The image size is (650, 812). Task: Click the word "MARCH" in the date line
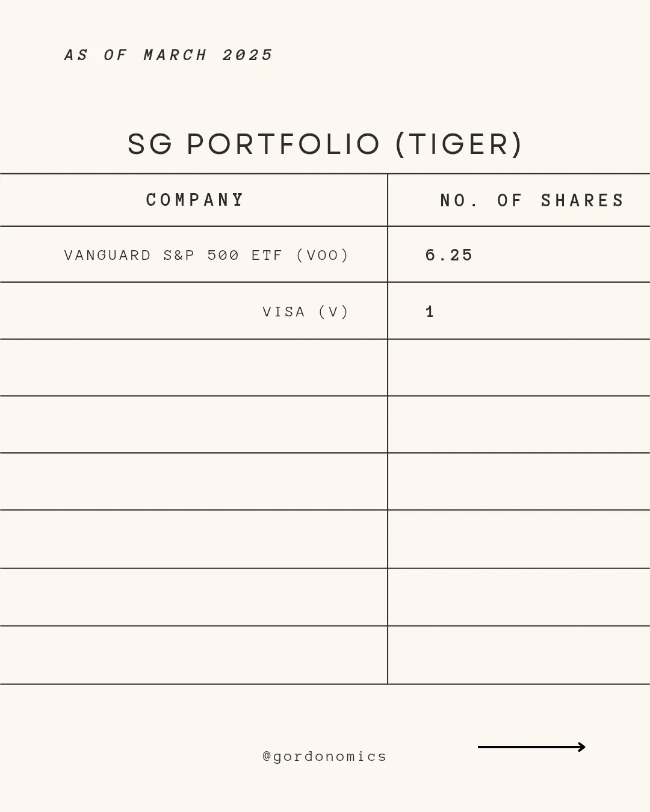click(x=175, y=55)
